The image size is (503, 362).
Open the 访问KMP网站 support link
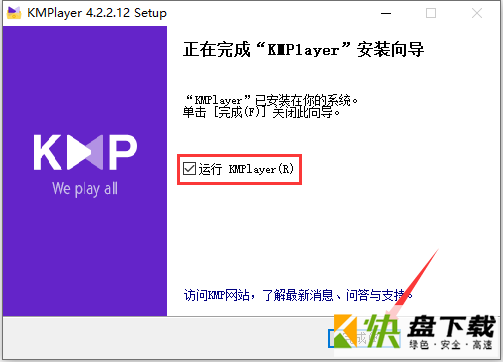298,295
